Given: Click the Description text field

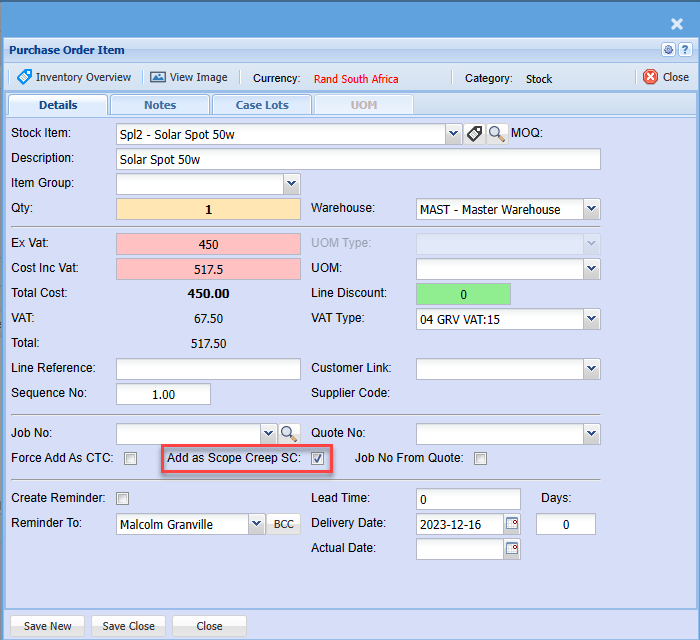Looking at the screenshot, I should tap(358, 160).
